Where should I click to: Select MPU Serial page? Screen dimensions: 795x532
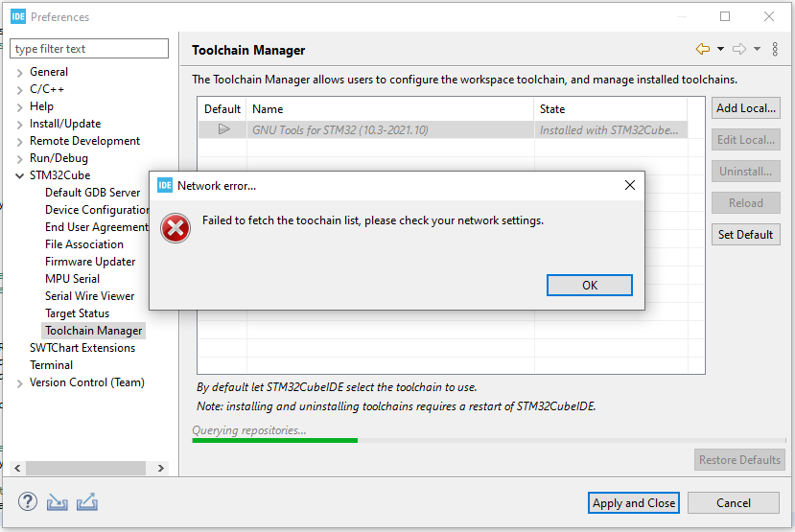pyautogui.click(x=73, y=279)
